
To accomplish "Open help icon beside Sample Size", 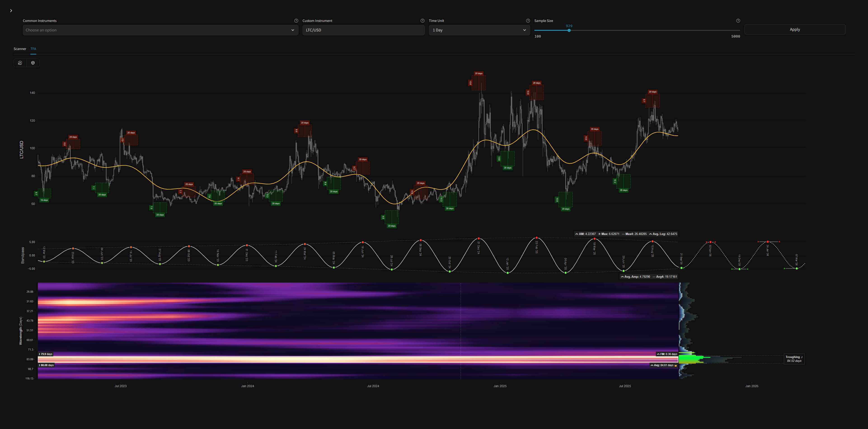I will pos(738,21).
